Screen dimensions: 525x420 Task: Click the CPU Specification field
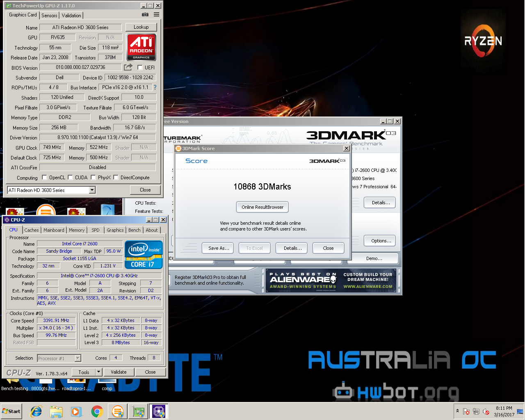point(99,276)
